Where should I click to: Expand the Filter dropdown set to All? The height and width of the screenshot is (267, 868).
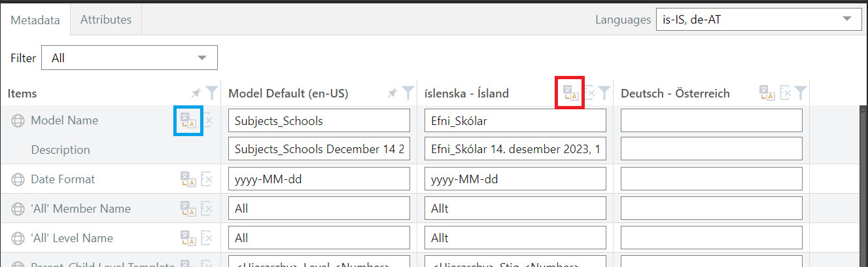pyautogui.click(x=130, y=58)
